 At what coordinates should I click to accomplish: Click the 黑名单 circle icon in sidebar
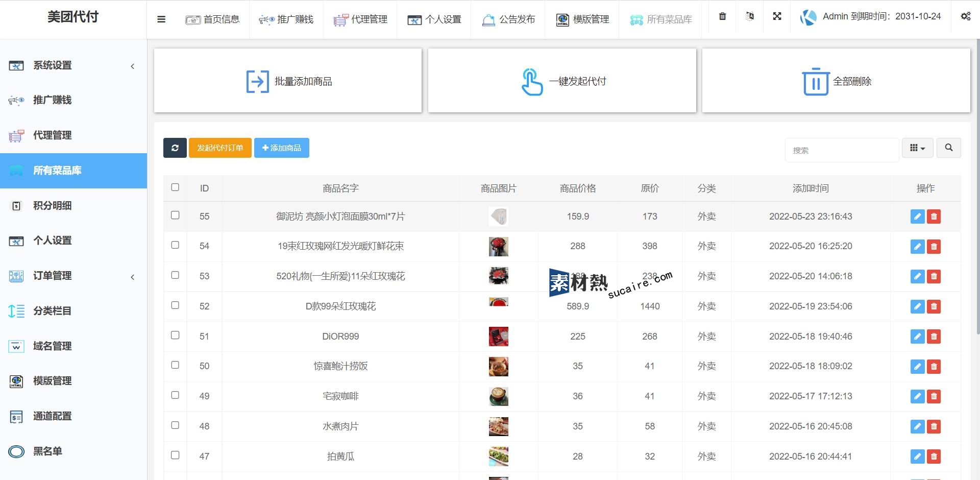[16, 451]
